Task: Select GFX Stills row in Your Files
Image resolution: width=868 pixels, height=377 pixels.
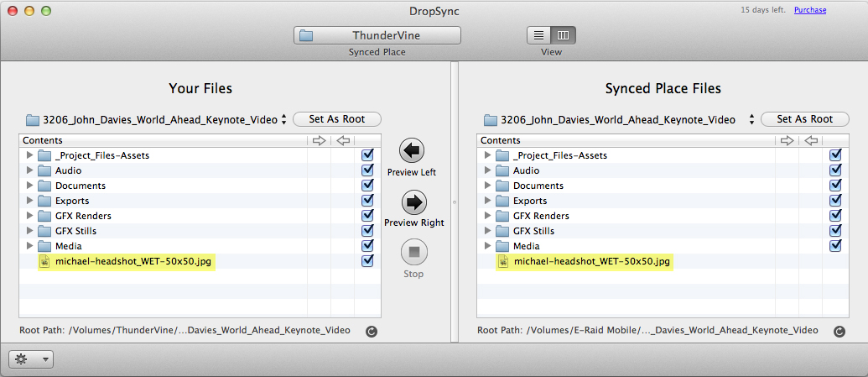Action: tap(200, 231)
